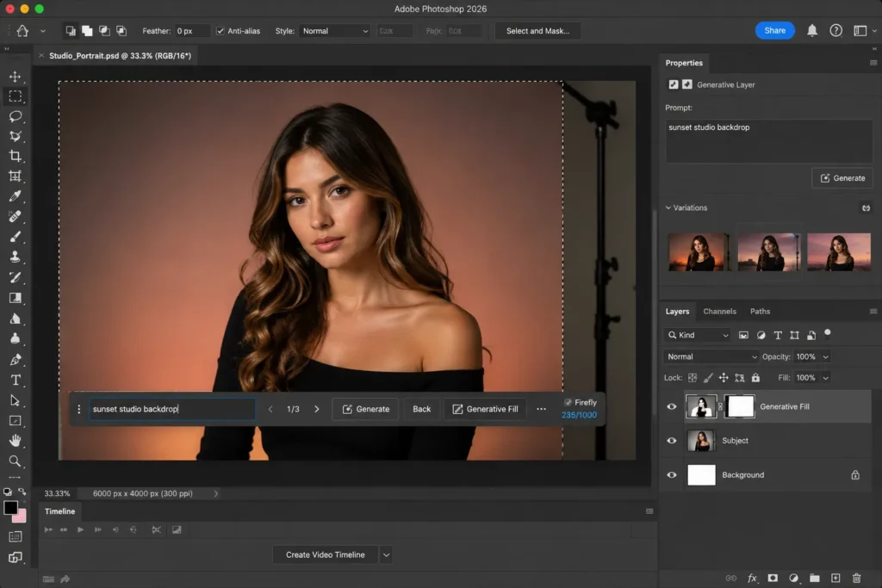Click the lock all icon in Lock row

point(755,378)
